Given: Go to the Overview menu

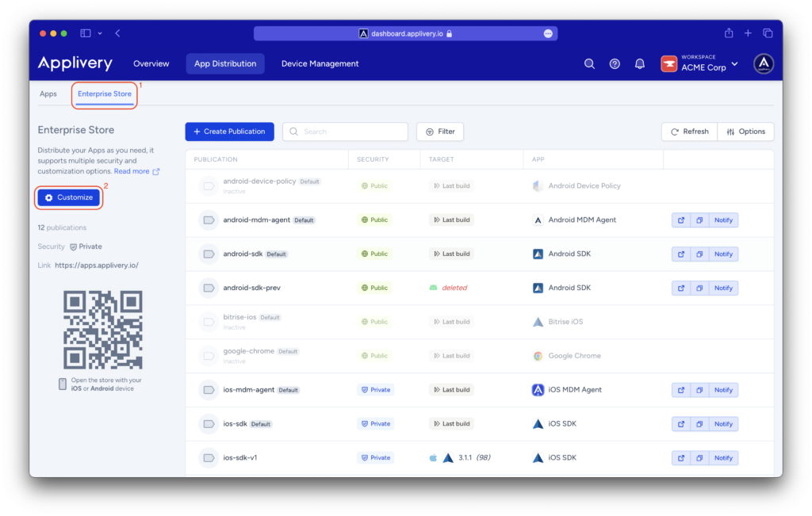Looking at the screenshot, I should coord(151,63).
